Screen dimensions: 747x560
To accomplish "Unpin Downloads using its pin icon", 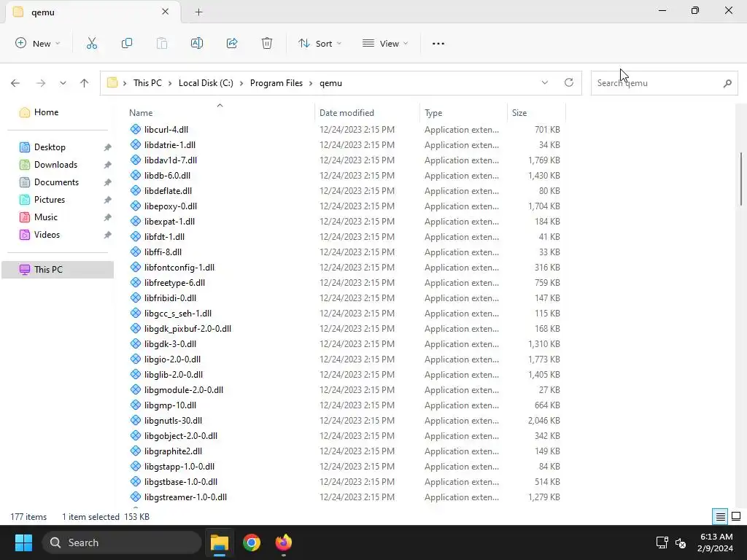I will coord(108,166).
